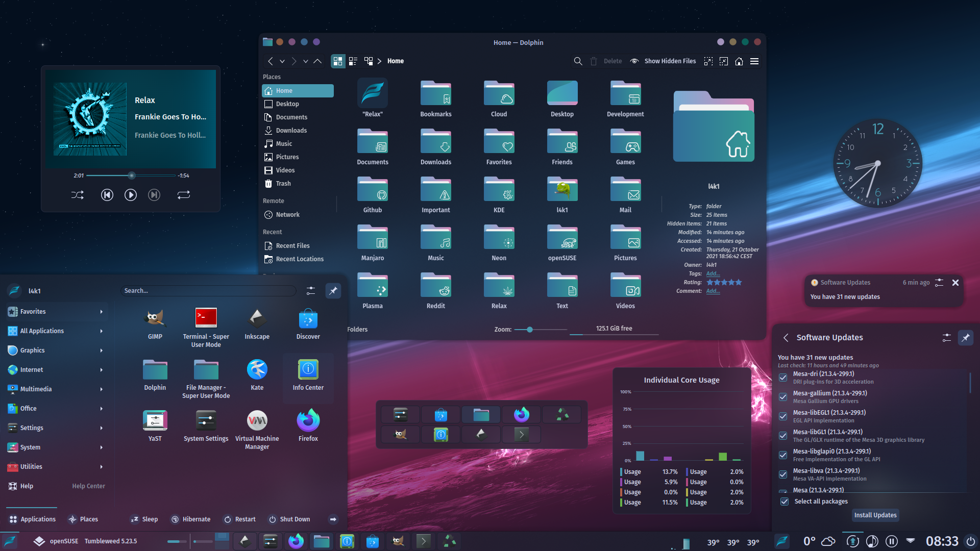The width and height of the screenshot is (980, 551).
Task: Expand Utilities category in launcher
Action: click(57, 467)
